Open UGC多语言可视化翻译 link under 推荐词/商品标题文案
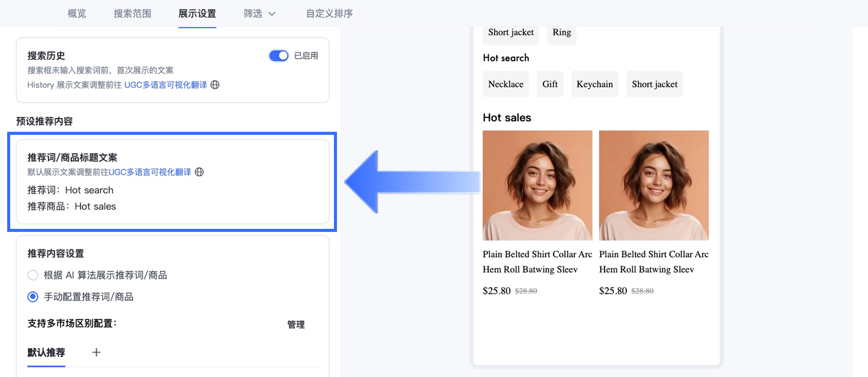The image size is (868, 377). click(150, 172)
